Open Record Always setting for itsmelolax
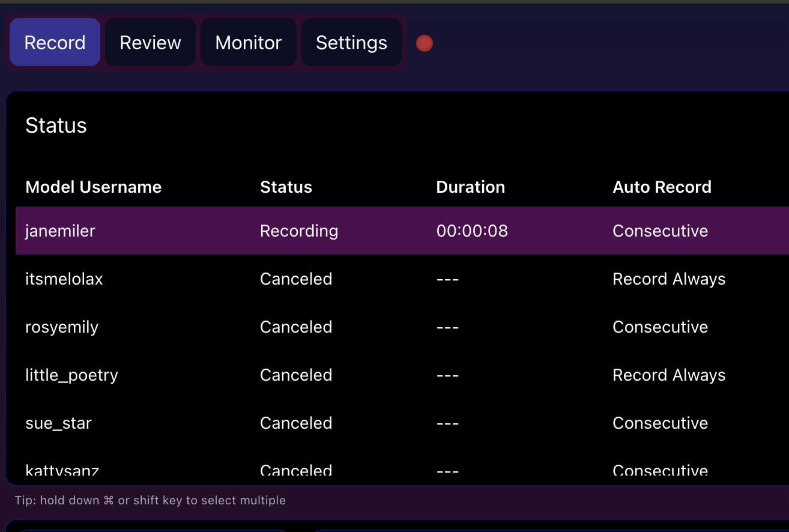Image resolution: width=789 pixels, height=532 pixels. (669, 279)
